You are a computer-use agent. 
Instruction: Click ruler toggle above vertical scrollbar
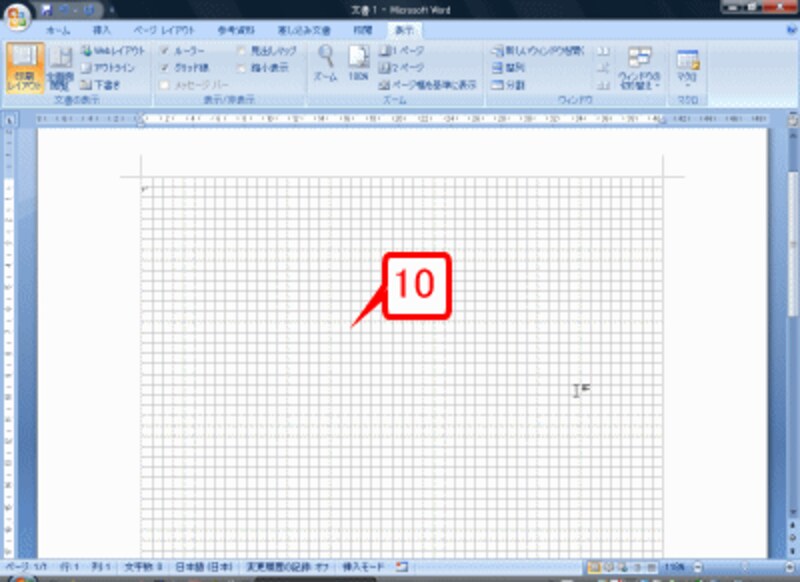[x=792, y=120]
